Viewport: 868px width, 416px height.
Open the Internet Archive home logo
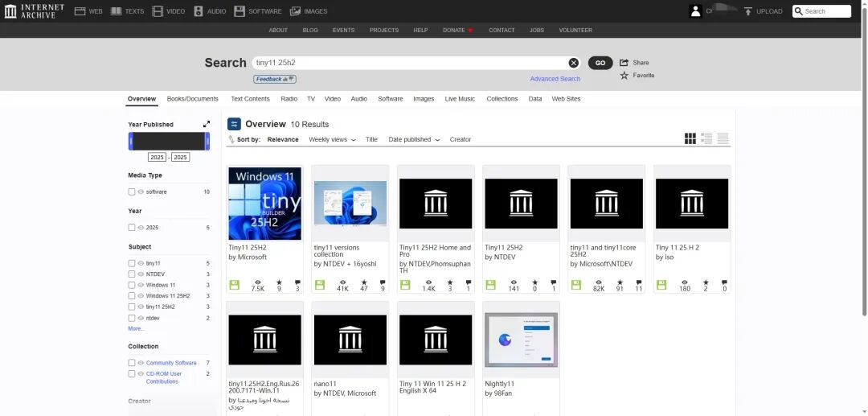[34, 11]
